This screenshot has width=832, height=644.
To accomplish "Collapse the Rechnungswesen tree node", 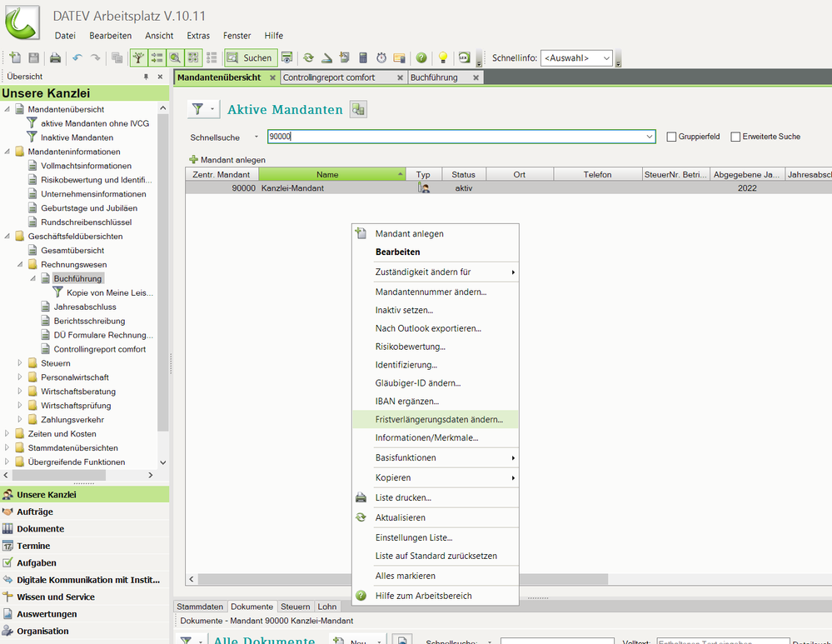I will pos(20,264).
